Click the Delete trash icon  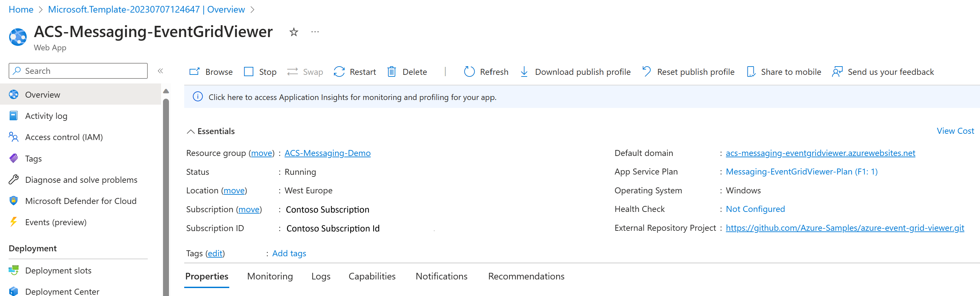(392, 72)
